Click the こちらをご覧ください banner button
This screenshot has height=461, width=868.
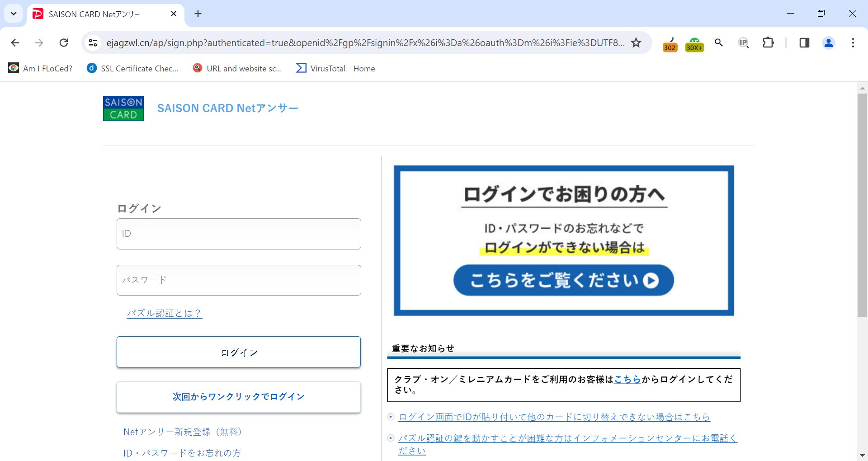(x=564, y=280)
